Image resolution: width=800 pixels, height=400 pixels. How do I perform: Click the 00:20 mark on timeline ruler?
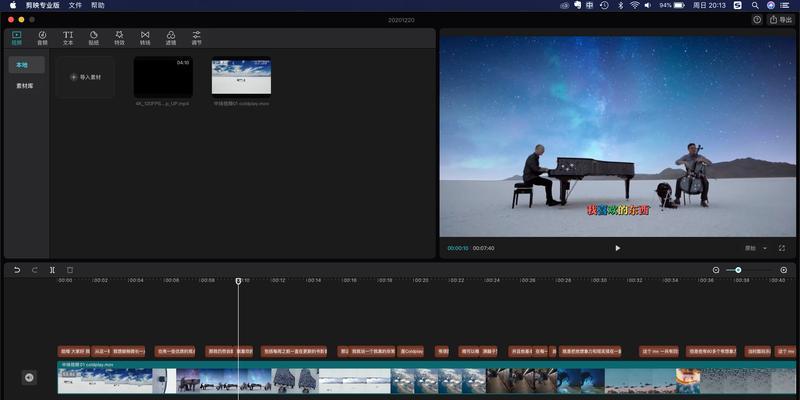click(x=421, y=281)
